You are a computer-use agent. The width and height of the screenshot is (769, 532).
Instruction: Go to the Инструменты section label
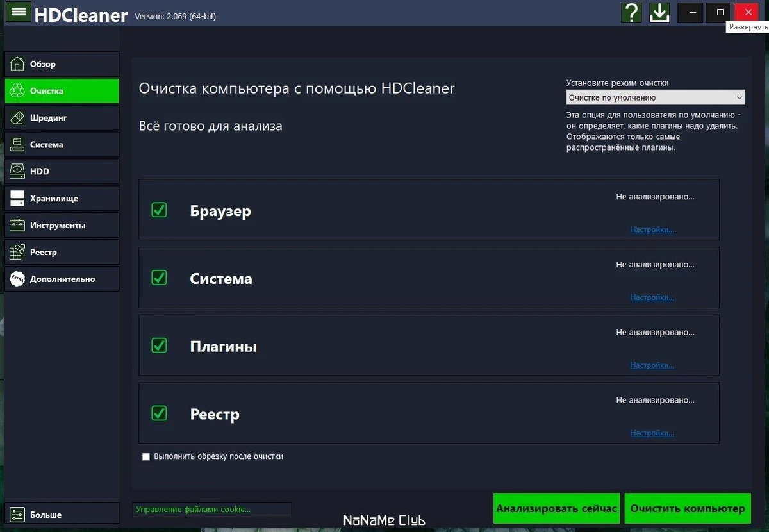pos(58,226)
